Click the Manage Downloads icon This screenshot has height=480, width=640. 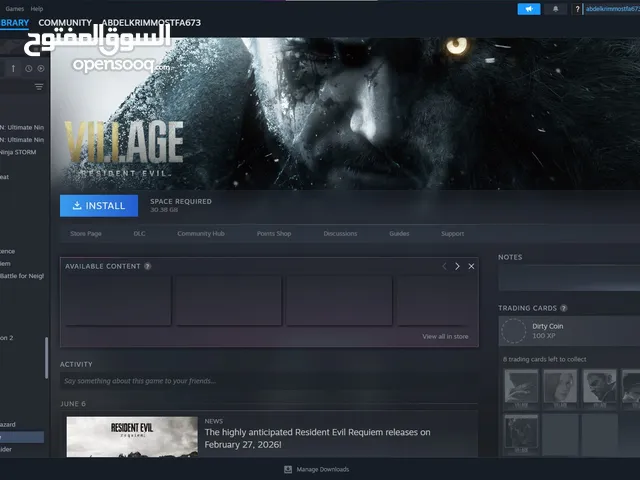[288, 469]
